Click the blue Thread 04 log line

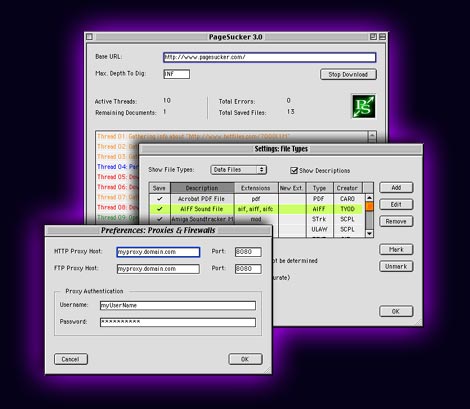pyautogui.click(x=118, y=167)
